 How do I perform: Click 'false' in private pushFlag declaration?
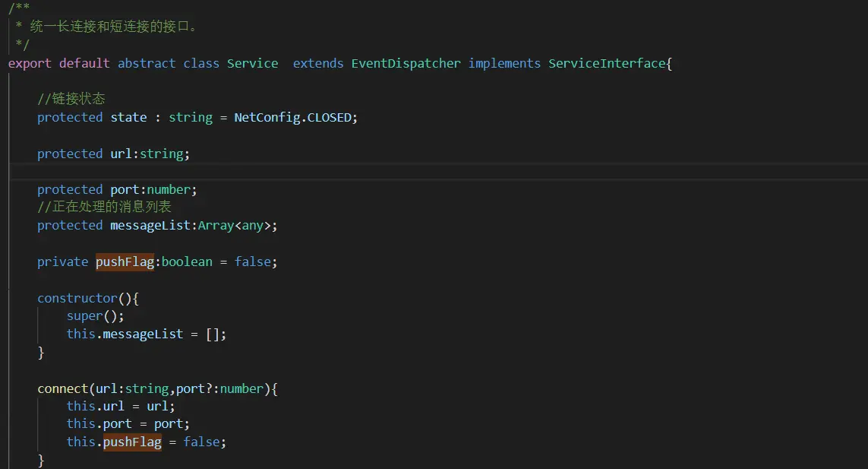point(252,261)
